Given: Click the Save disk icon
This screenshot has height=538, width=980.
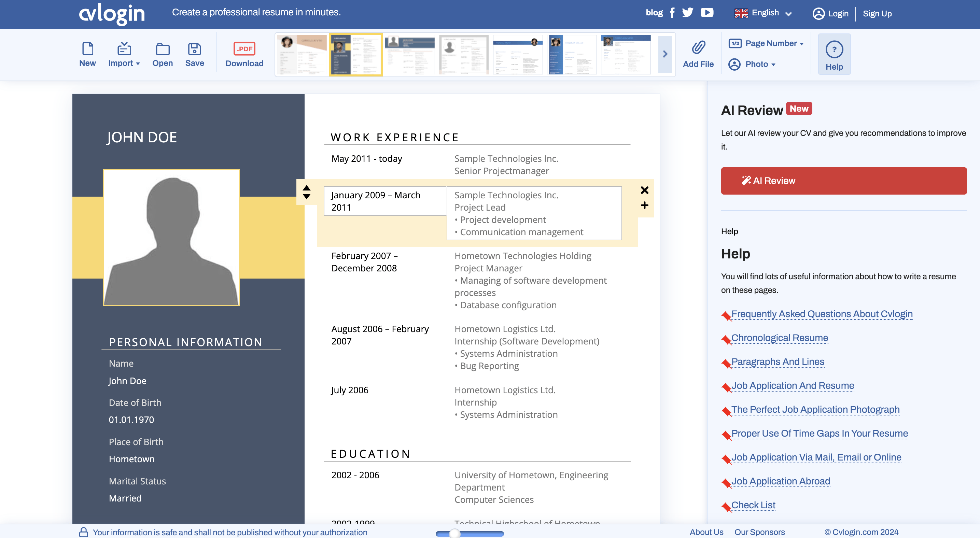Looking at the screenshot, I should 194,49.
